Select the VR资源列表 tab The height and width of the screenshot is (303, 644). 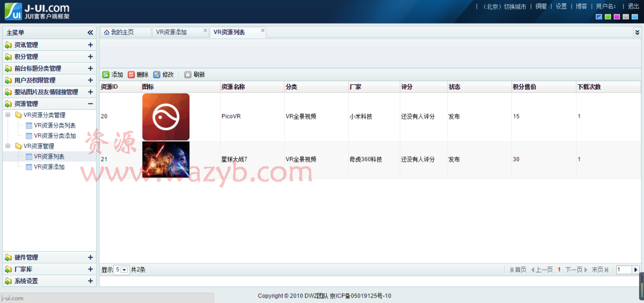(x=238, y=32)
